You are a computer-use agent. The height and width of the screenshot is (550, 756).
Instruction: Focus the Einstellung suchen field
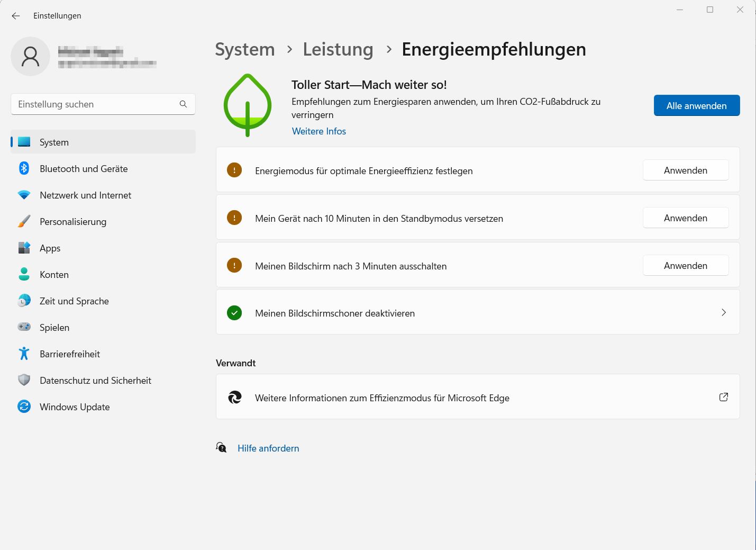[95, 104]
